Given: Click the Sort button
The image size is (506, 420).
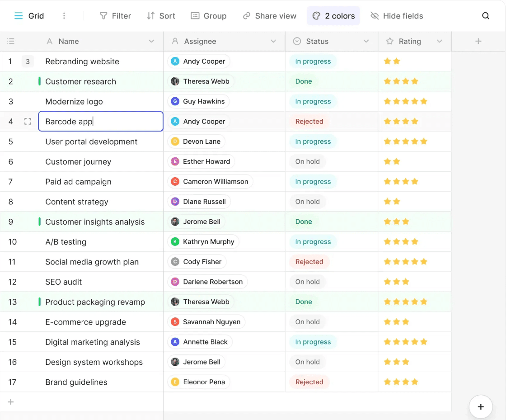Looking at the screenshot, I should pyautogui.click(x=161, y=16).
